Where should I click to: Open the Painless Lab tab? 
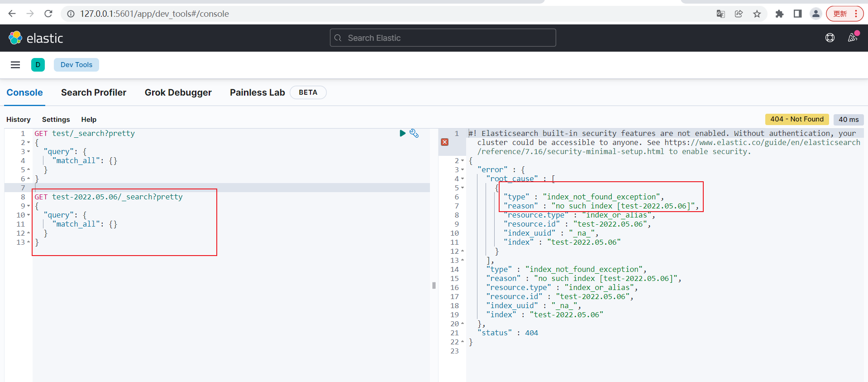pyautogui.click(x=258, y=92)
